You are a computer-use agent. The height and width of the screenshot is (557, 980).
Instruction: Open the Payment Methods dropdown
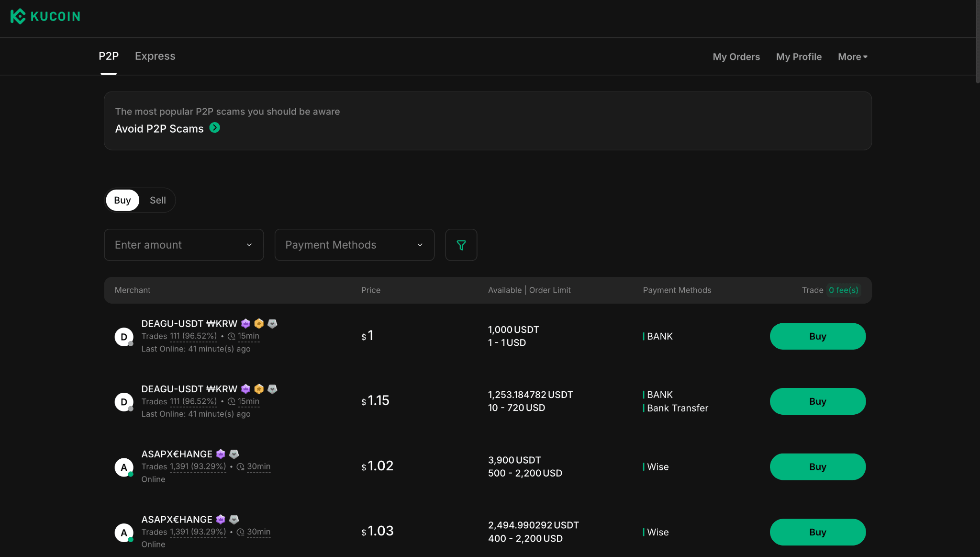(355, 245)
